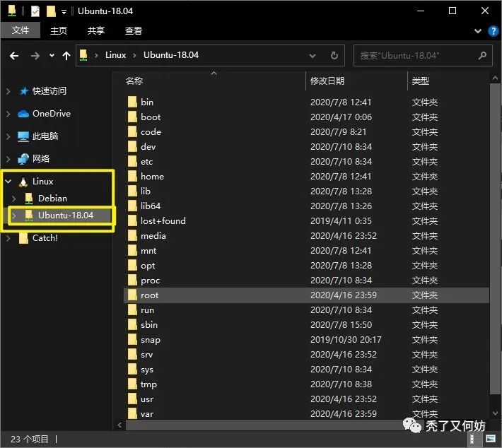Open the address bar history dropdown

(312, 56)
